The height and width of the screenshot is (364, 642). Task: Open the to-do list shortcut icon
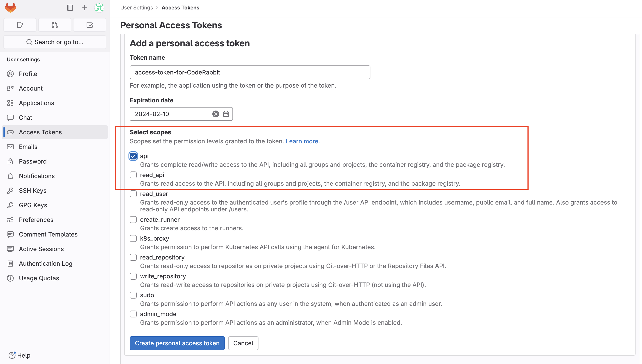tap(90, 25)
